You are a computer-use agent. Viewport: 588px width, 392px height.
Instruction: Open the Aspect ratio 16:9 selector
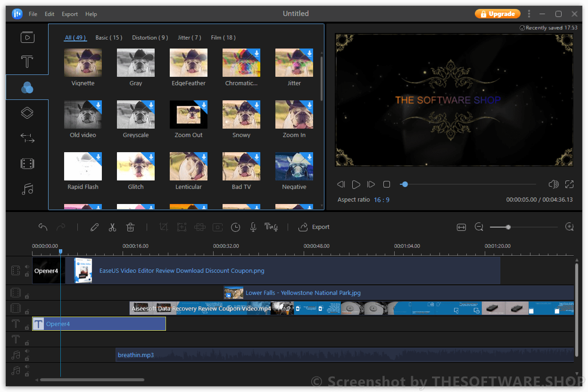coord(381,199)
